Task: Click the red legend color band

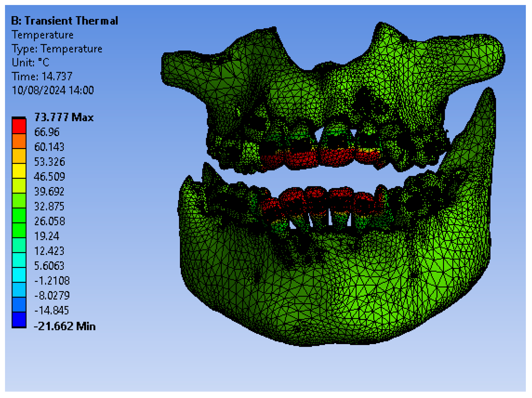Action: coord(19,126)
